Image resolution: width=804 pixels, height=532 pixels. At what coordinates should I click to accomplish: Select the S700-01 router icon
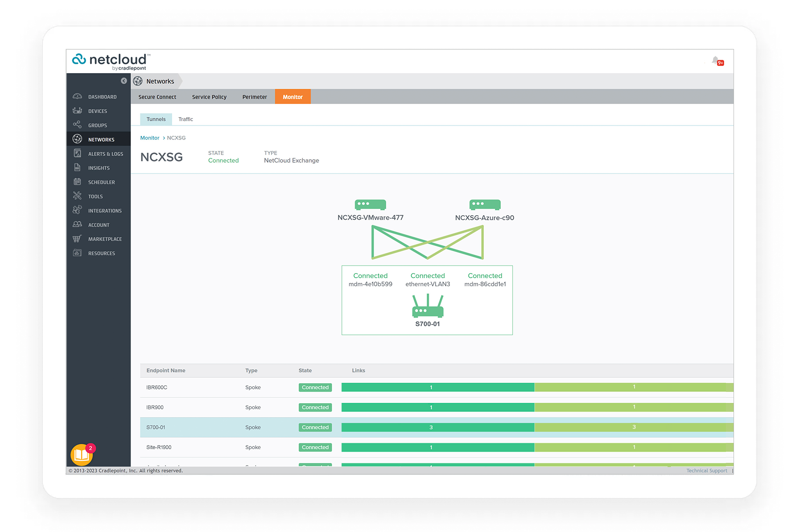[428, 306]
